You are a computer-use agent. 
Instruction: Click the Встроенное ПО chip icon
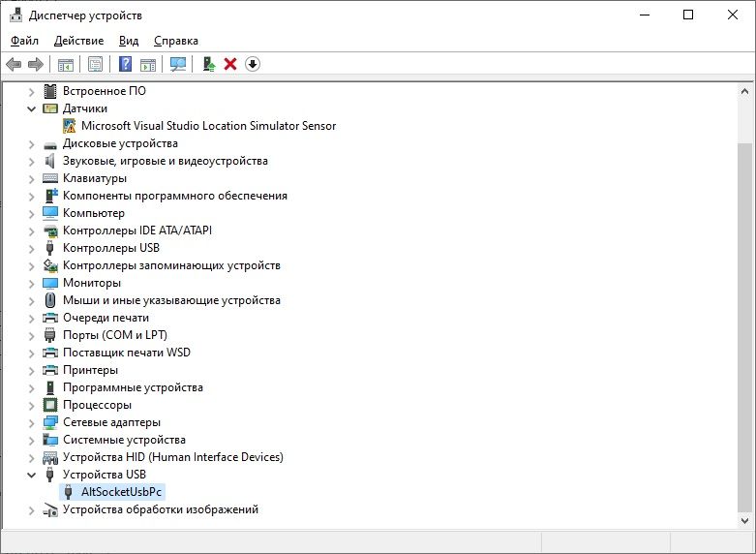pos(50,91)
